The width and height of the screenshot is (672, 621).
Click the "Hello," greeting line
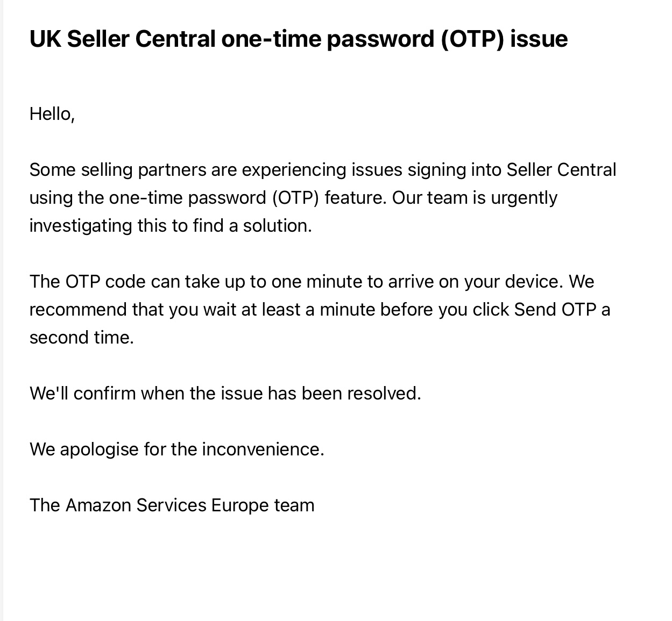[52, 114]
